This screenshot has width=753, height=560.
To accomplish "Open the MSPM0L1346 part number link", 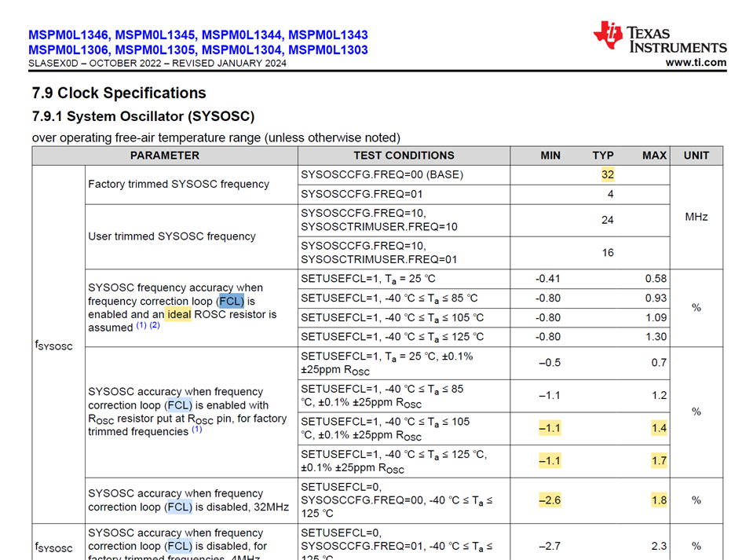I will (68, 35).
